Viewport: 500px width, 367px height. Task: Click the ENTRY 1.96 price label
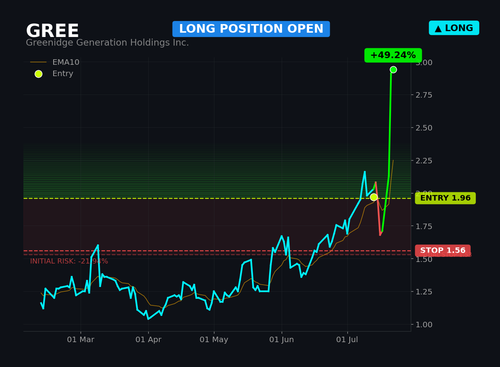[x=445, y=198]
